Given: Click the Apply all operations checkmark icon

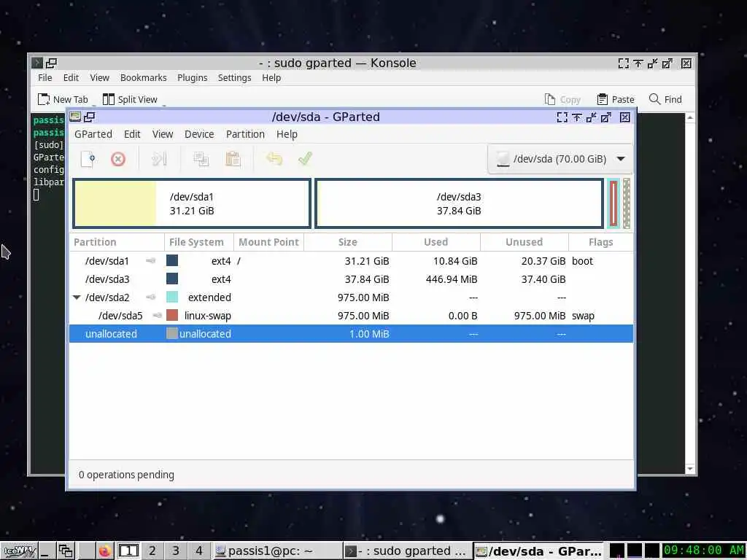Looking at the screenshot, I should coord(305,158).
